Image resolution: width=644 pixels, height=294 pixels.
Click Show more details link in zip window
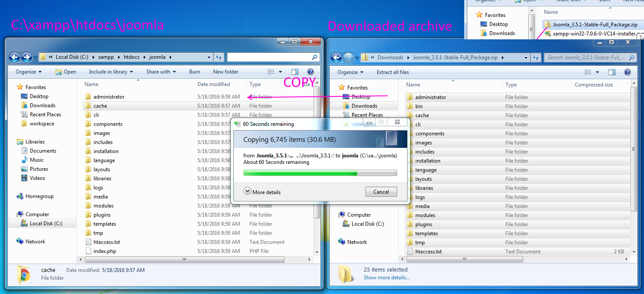(x=387, y=278)
